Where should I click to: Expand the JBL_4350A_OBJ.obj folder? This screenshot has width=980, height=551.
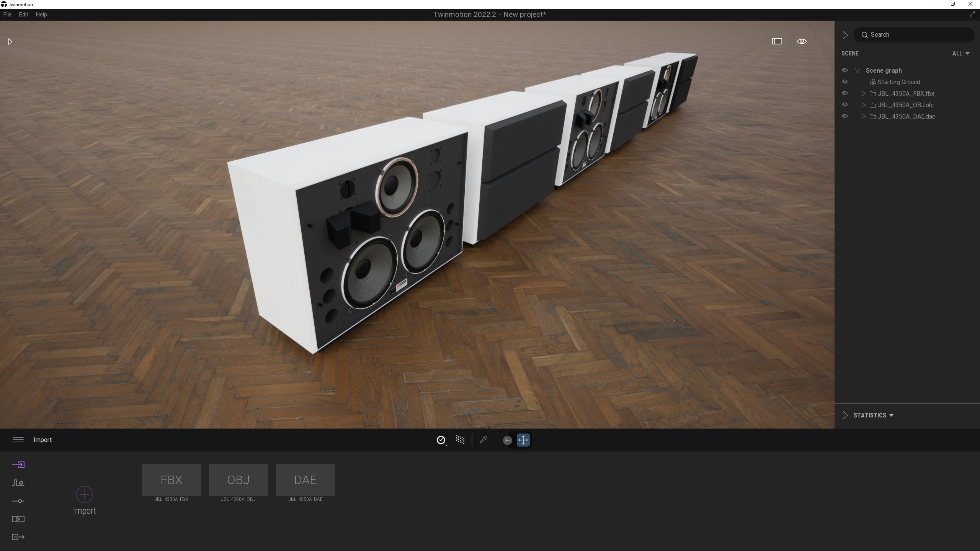863,105
